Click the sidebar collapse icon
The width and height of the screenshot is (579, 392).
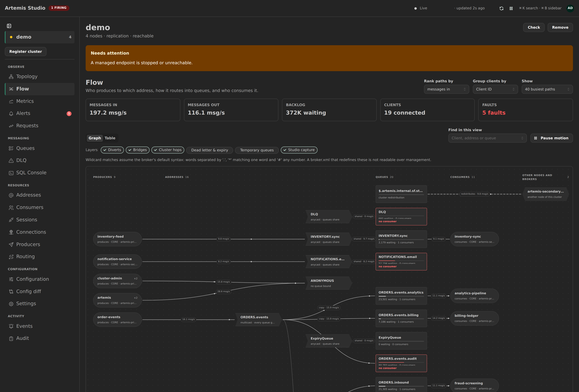[9, 26]
